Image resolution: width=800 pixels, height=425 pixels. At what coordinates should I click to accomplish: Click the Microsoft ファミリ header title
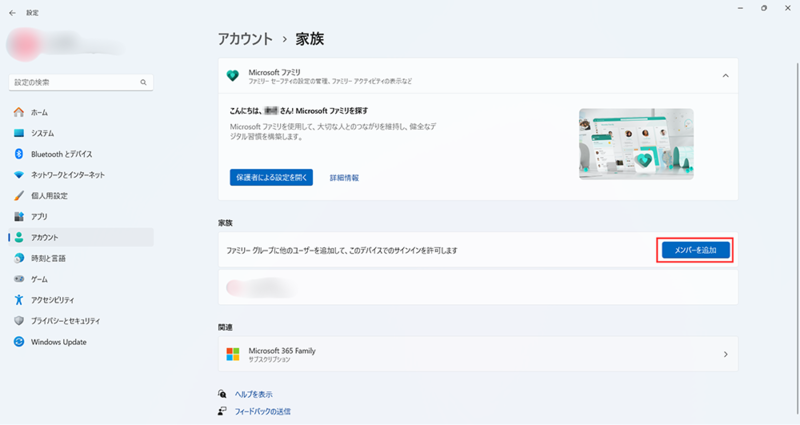click(274, 72)
